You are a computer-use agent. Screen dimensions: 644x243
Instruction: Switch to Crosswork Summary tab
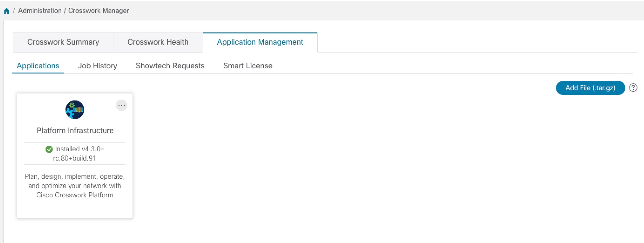[x=63, y=42]
